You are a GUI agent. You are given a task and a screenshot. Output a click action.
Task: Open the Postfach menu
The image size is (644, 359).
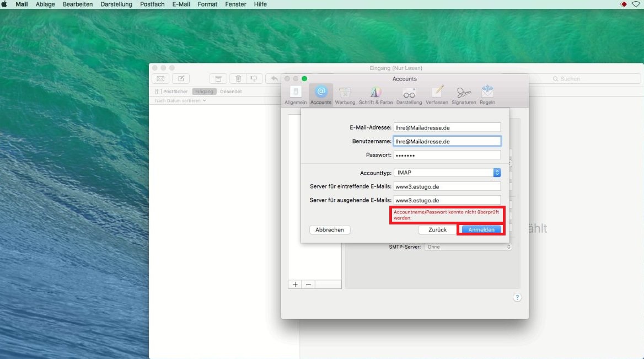point(152,4)
